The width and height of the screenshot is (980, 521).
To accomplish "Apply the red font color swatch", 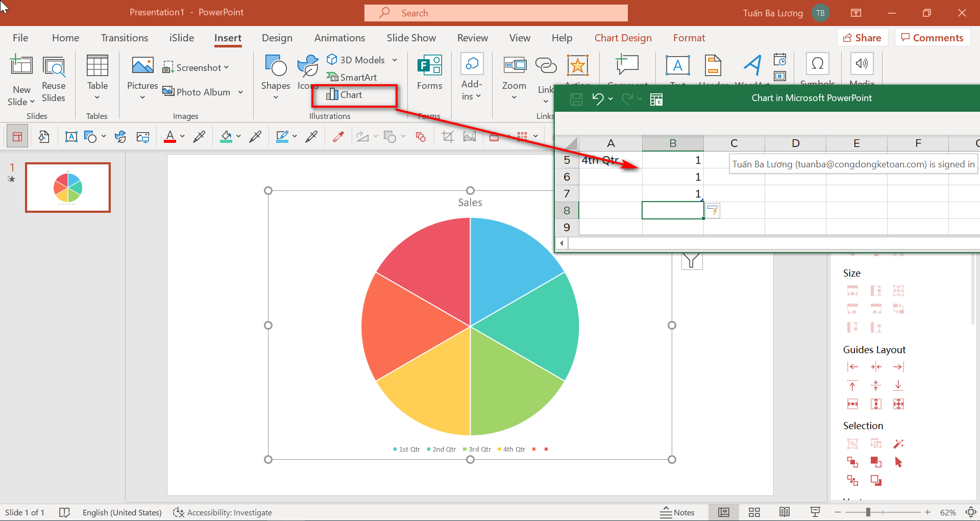I will pos(170,136).
